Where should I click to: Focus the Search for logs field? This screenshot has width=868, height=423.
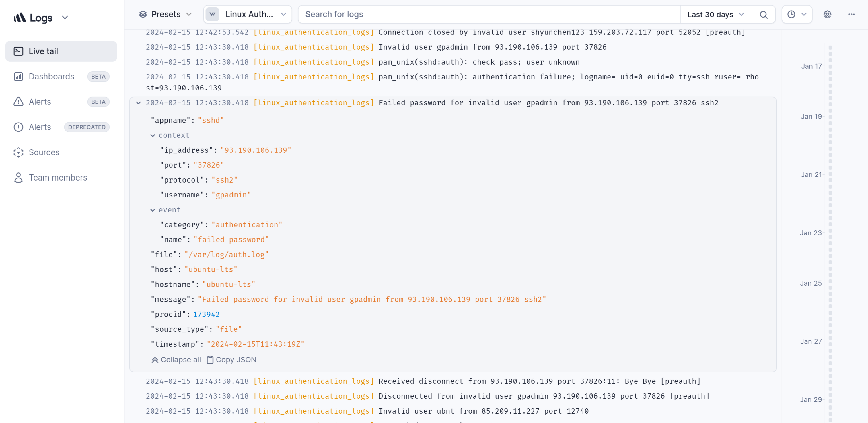coord(489,15)
